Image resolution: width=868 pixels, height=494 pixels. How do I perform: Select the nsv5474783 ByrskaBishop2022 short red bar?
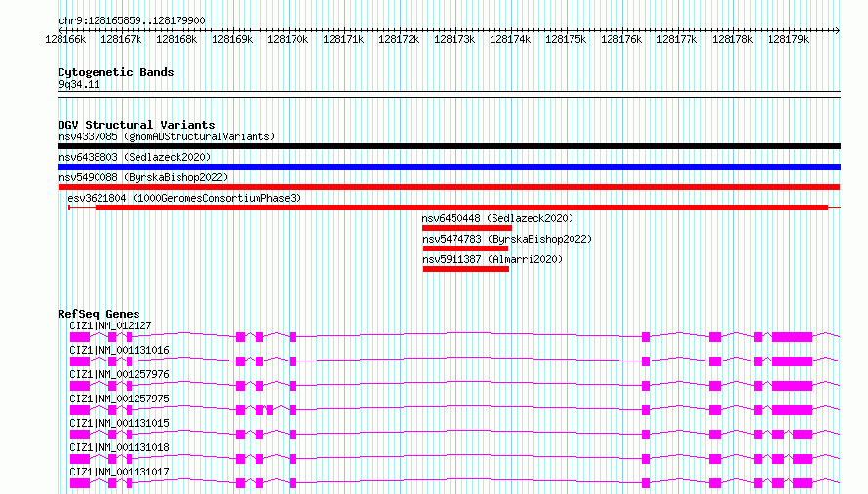[465, 248]
